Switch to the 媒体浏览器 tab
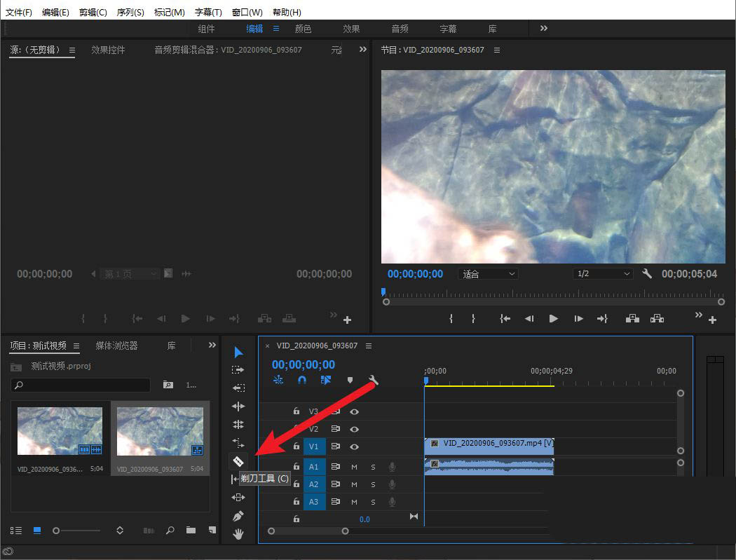 tap(116, 346)
